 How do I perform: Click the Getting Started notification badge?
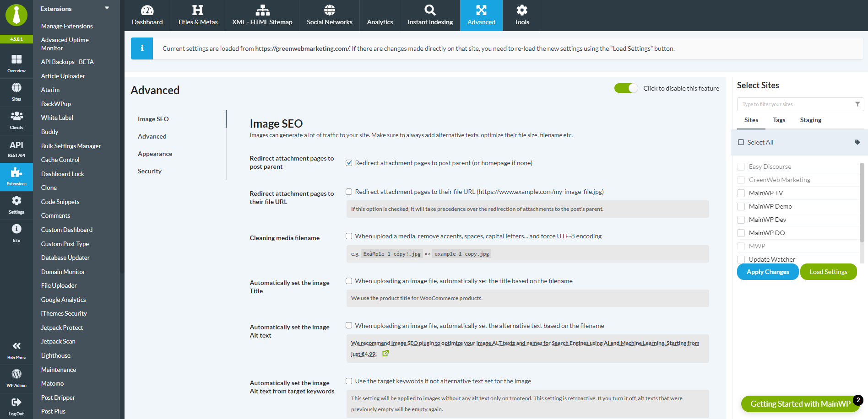(x=858, y=400)
